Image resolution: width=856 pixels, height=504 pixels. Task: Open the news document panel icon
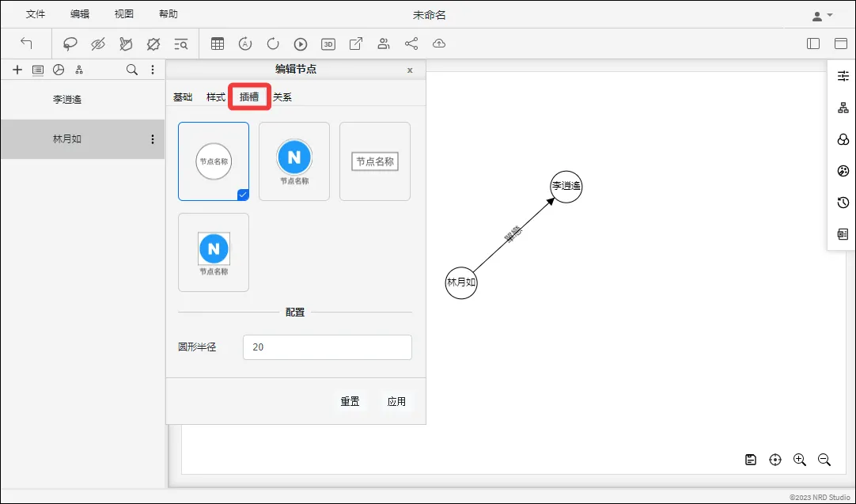[x=843, y=234]
